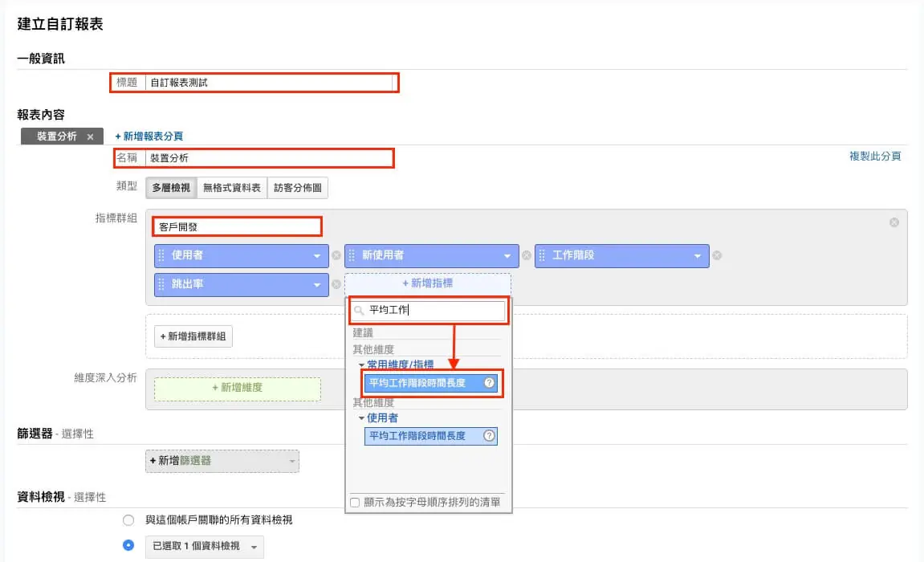The width and height of the screenshot is (924, 562).
Task: Open the 新使用者 metric dropdown
Action: pos(507,256)
